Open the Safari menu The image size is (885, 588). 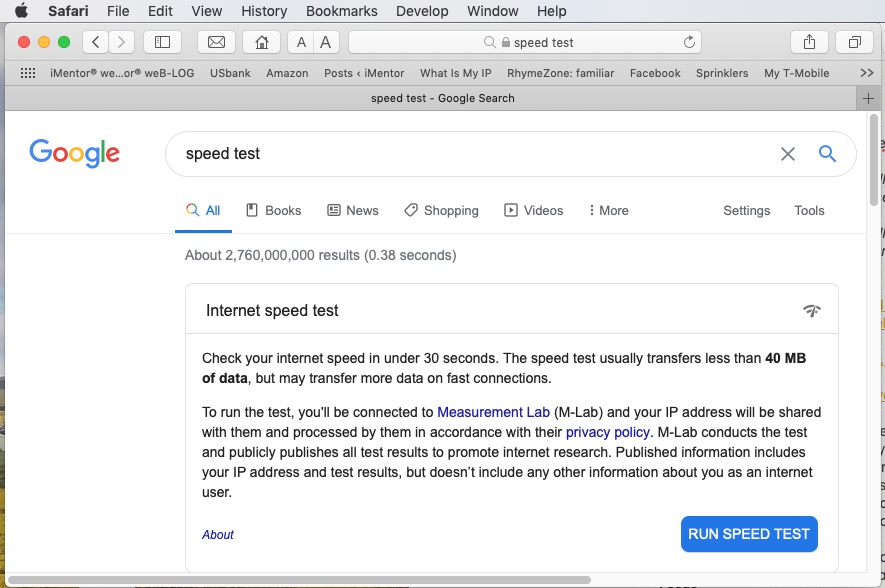point(68,11)
